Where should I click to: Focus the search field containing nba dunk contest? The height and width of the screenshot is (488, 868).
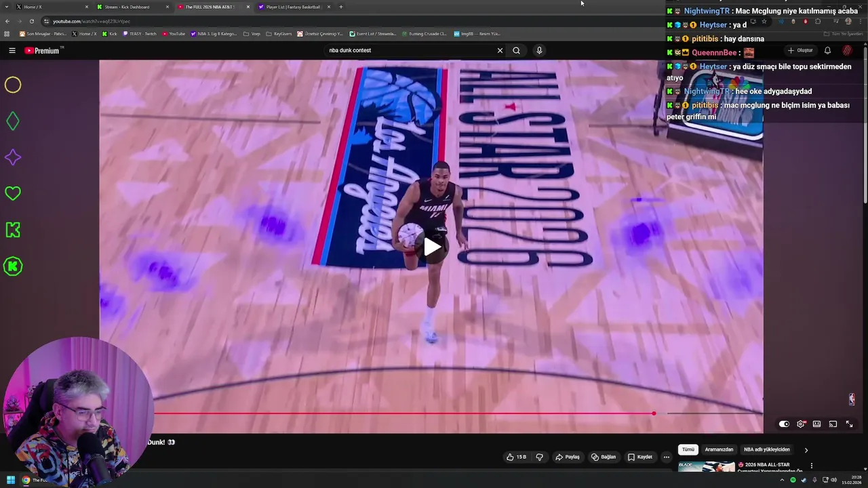click(409, 50)
